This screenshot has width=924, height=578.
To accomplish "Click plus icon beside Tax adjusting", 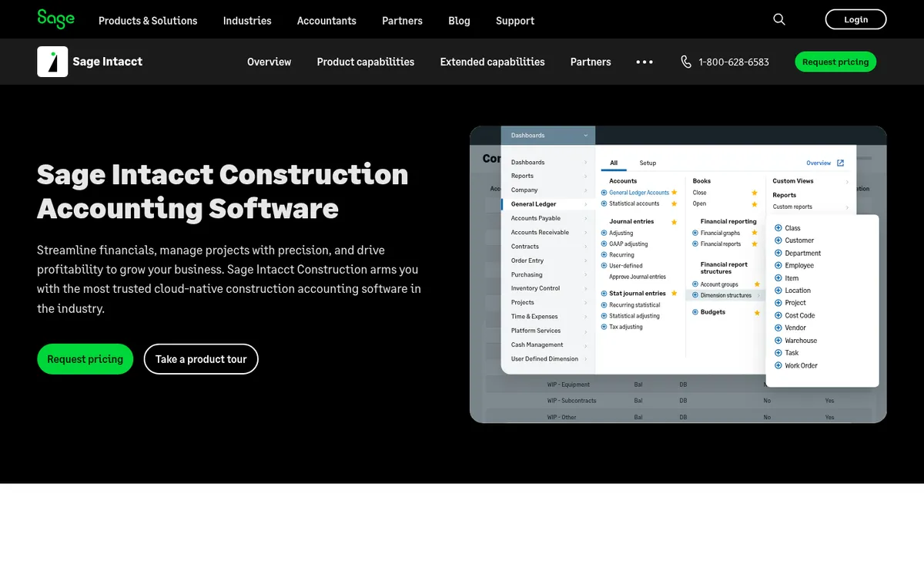I will (x=604, y=327).
